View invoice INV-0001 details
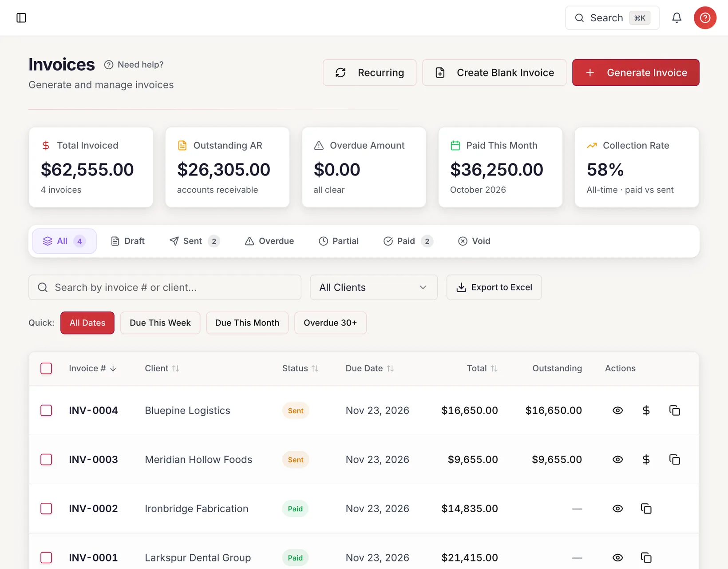 (617, 557)
